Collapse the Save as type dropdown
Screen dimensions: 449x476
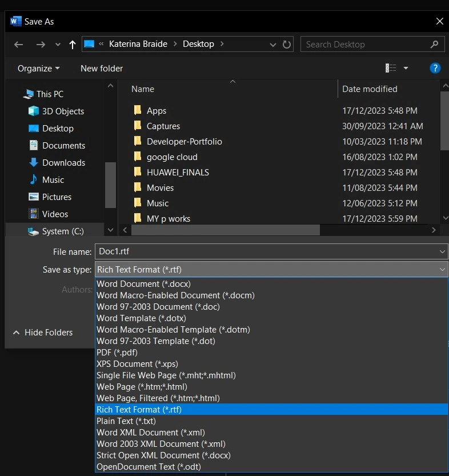click(442, 270)
